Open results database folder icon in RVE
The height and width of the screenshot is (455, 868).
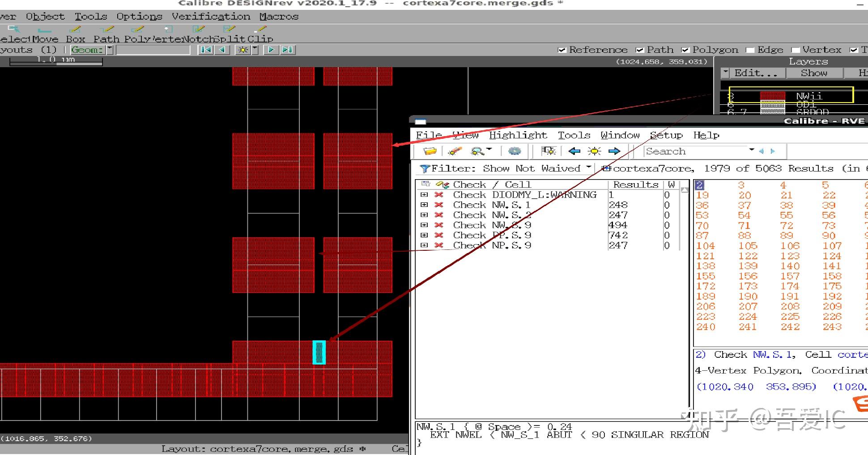(x=430, y=151)
